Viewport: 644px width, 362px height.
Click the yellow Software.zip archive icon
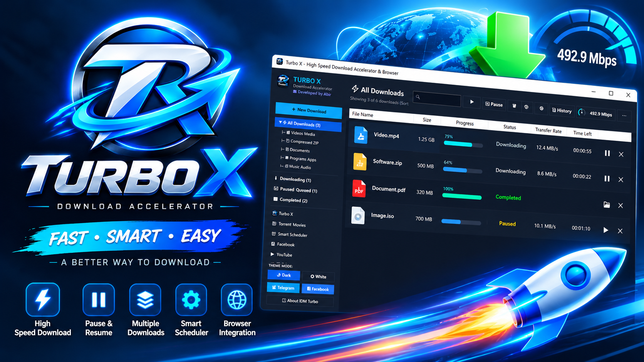click(360, 162)
